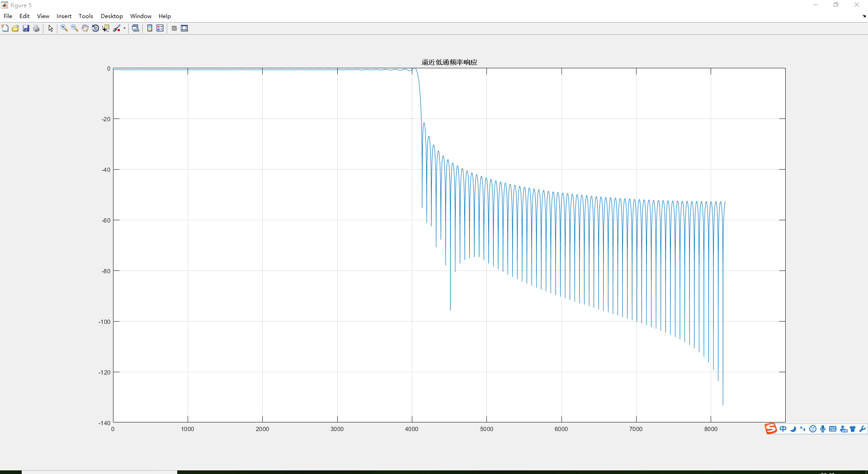
Task: Click the y-axis tick label -140
Action: point(104,423)
